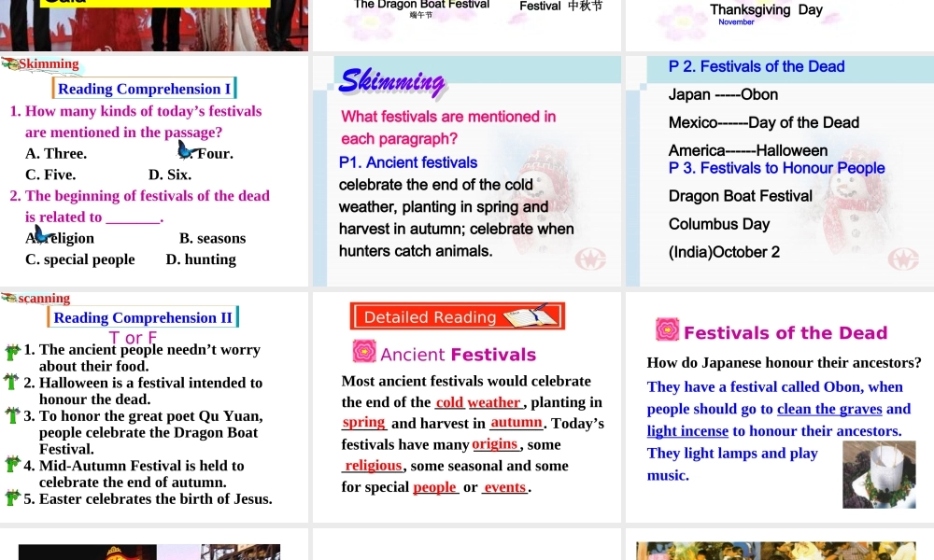Click the tree bullet for "3. To honor the great poet Qu Yuan"
The height and width of the screenshot is (560, 934).
click(x=12, y=414)
